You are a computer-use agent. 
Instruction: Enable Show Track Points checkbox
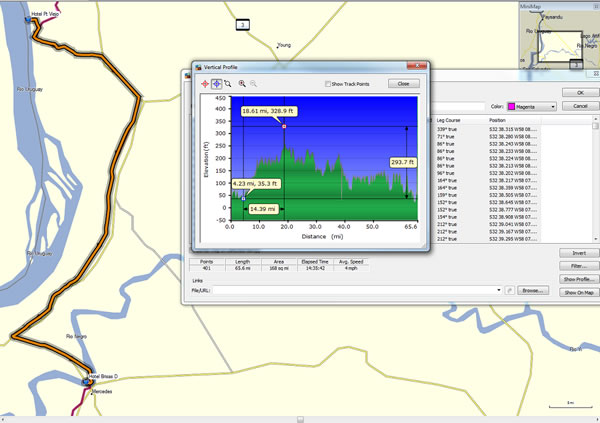tap(328, 84)
